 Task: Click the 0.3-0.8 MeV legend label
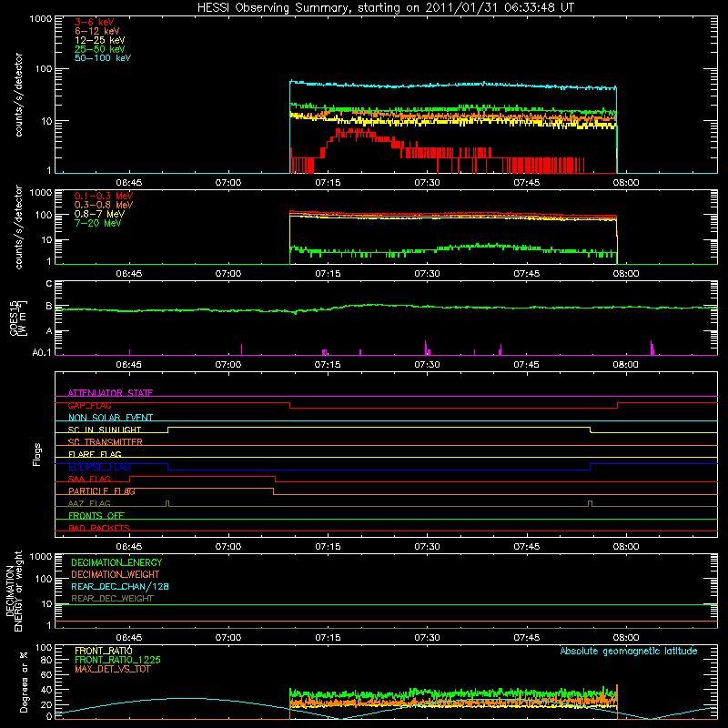click(104, 205)
